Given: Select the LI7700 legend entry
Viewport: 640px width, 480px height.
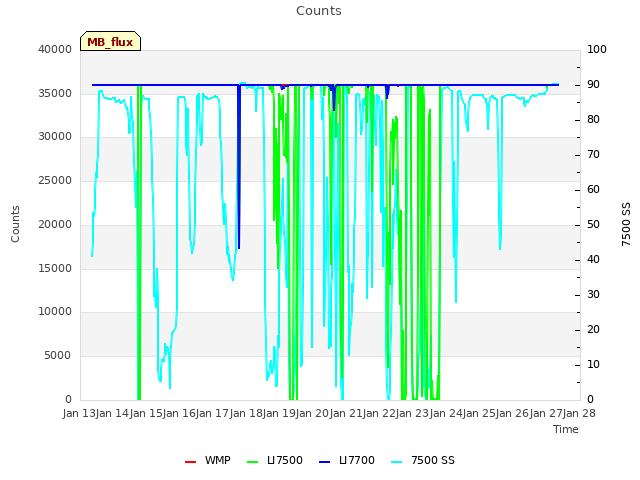Looking at the screenshot, I should (347, 460).
